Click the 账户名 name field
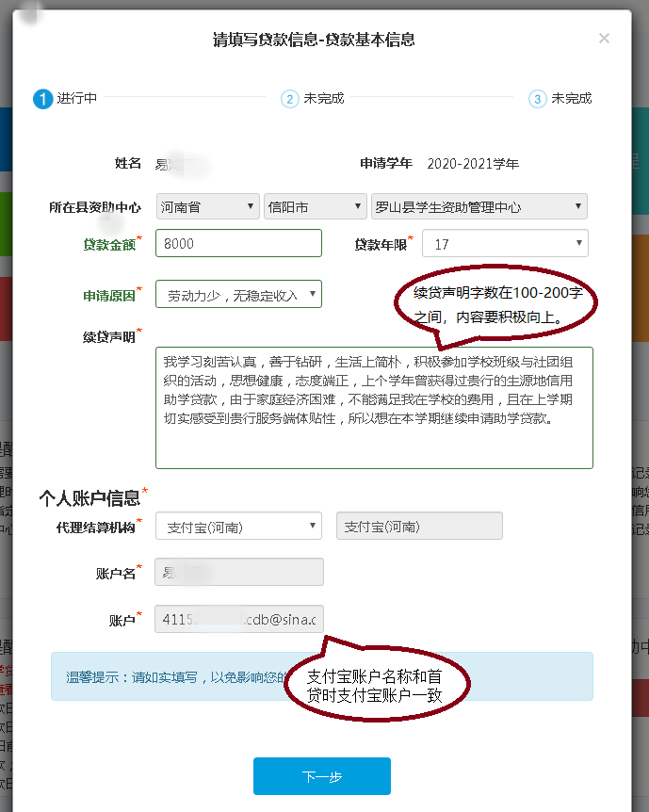 (238, 572)
